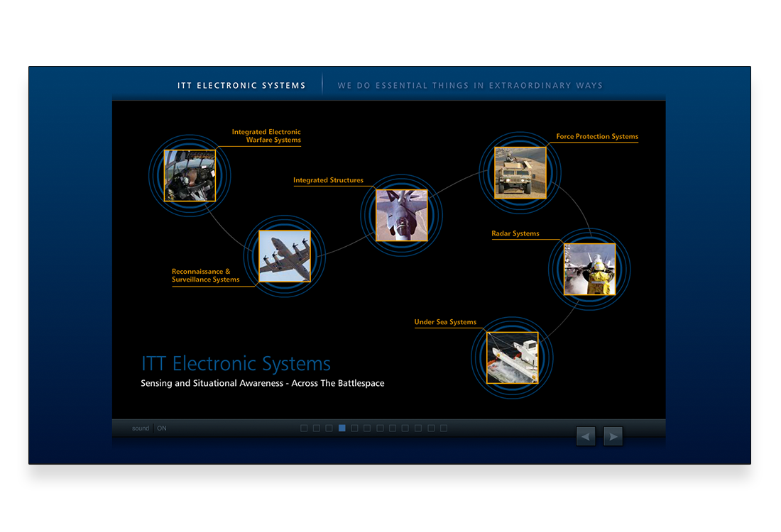
Task: Click the WE DO ESSENTIAL THINGS tagline
Action: click(470, 86)
